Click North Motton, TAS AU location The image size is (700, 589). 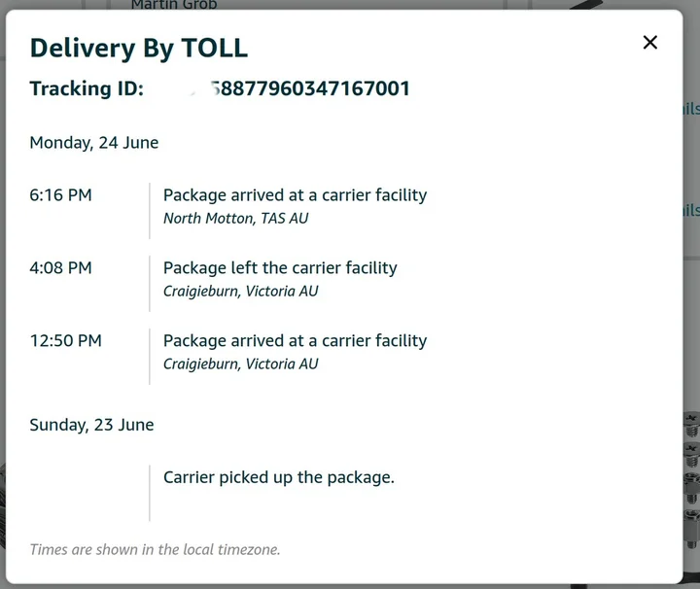click(235, 218)
